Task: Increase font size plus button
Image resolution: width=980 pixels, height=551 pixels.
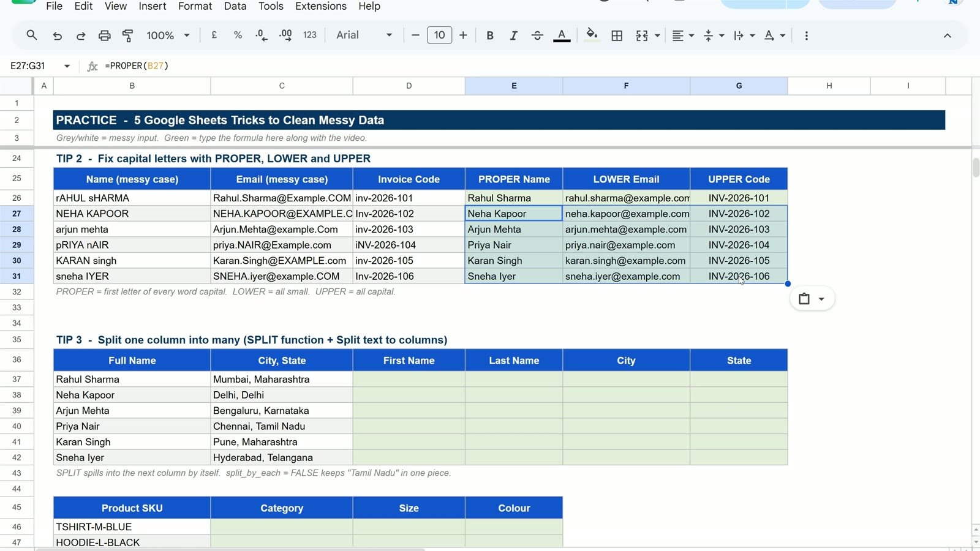Action: pyautogui.click(x=463, y=35)
